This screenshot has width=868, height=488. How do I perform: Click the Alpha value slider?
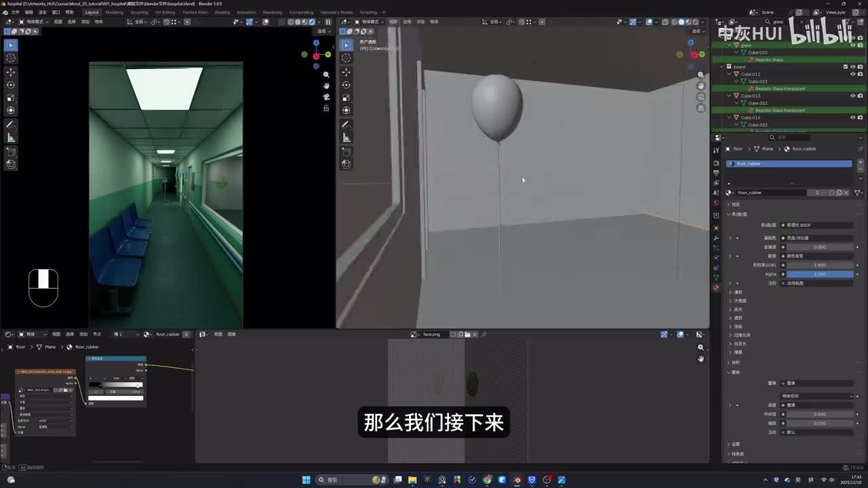[x=820, y=274]
